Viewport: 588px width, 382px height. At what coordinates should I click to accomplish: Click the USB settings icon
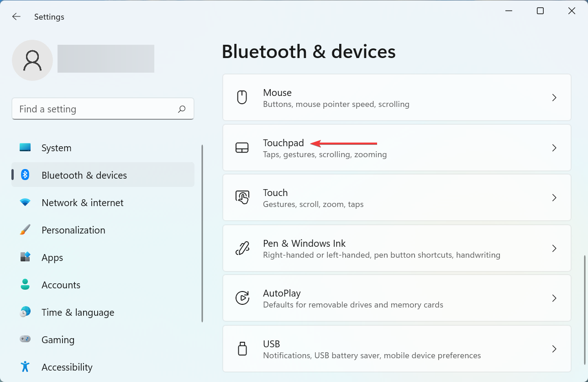pos(242,349)
